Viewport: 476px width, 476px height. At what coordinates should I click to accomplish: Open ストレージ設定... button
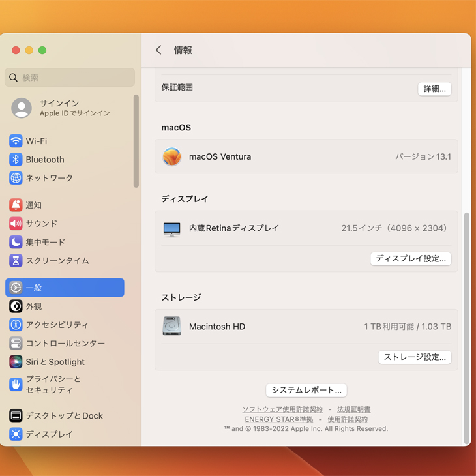(x=415, y=357)
